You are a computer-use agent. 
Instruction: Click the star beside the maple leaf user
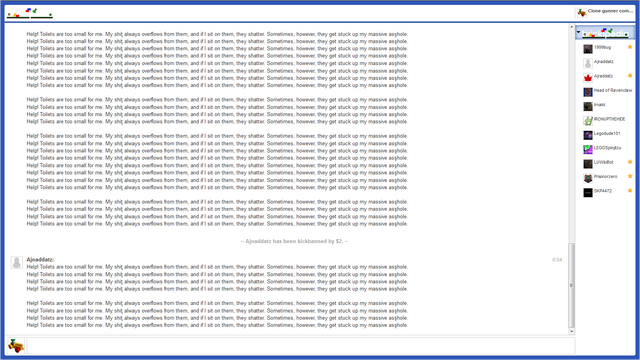click(630, 76)
